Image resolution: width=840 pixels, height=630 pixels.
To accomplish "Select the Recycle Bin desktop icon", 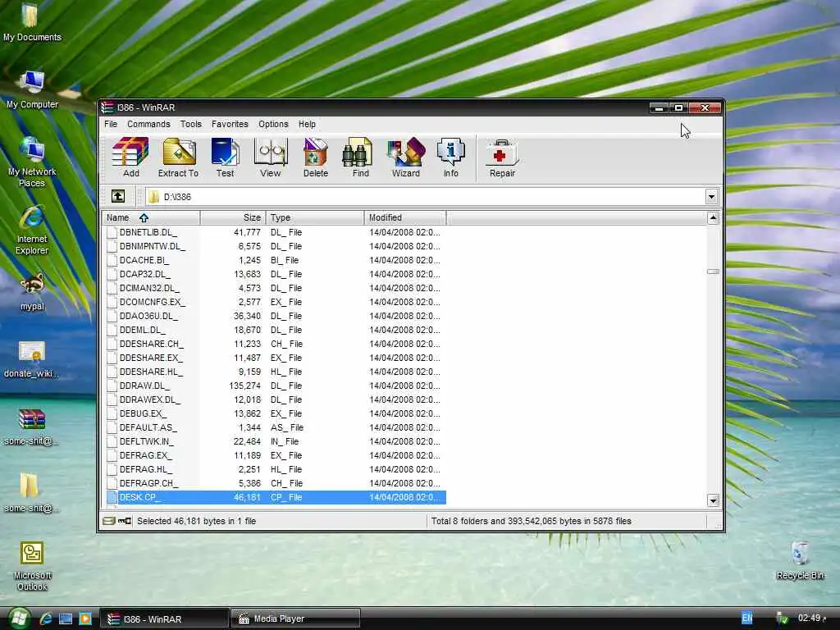I will click(x=800, y=560).
